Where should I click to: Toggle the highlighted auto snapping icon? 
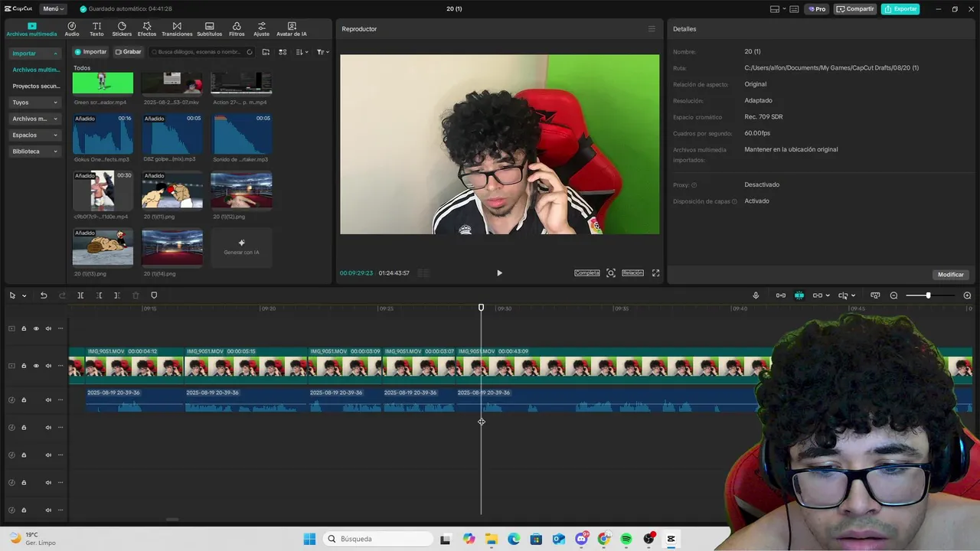(x=799, y=295)
